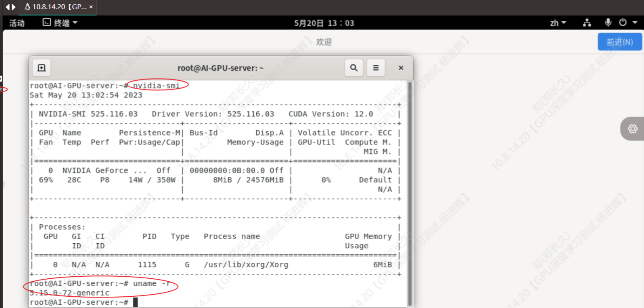Open the floating settings gear on the right edge
Image resolution: width=644 pixels, height=308 pixels.
tap(632, 129)
